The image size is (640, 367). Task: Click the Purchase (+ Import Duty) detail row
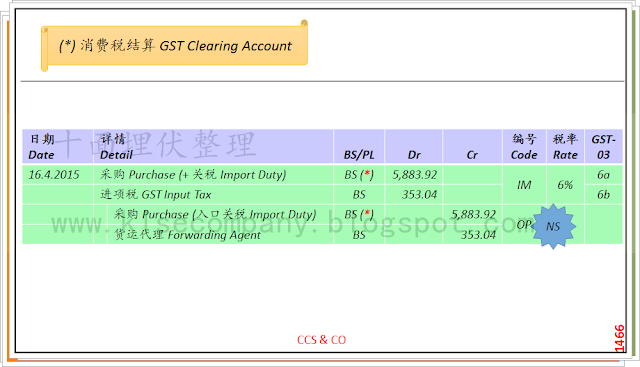click(x=213, y=175)
